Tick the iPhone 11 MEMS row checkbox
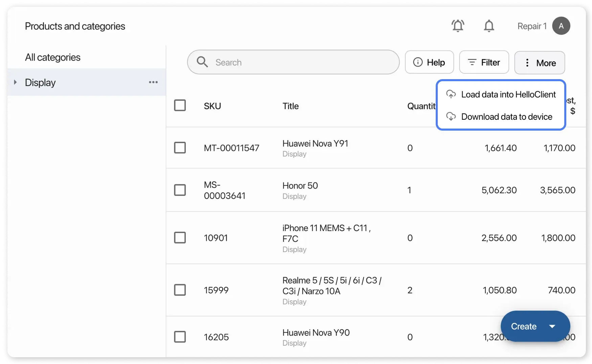This screenshot has width=592, height=364. (x=180, y=238)
